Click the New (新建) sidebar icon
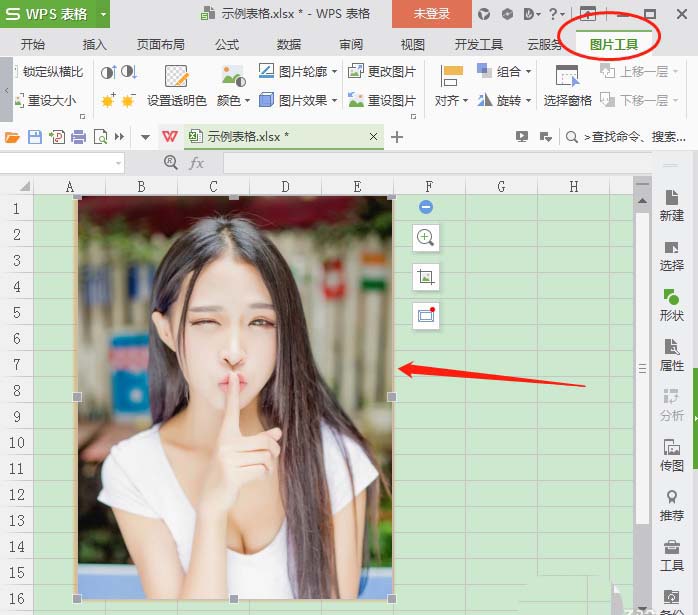Viewport: 698px width, 615px height. (672, 205)
